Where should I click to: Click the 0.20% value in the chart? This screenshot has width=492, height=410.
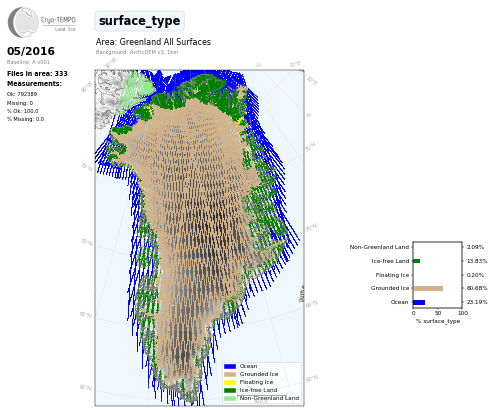[475, 275]
